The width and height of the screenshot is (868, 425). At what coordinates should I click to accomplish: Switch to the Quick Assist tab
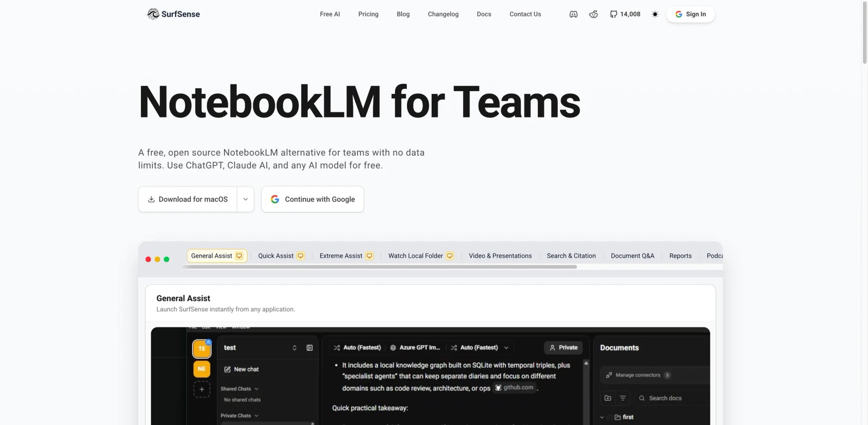point(281,256)
